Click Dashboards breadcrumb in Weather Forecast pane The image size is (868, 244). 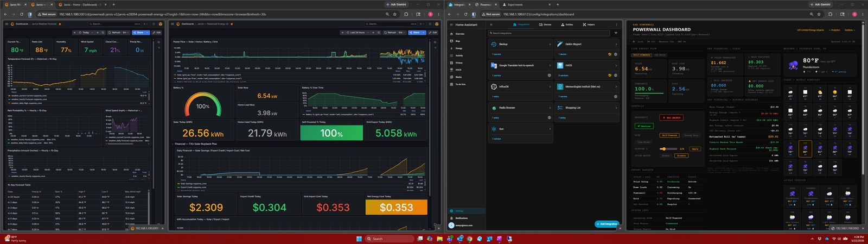(22, 24)
